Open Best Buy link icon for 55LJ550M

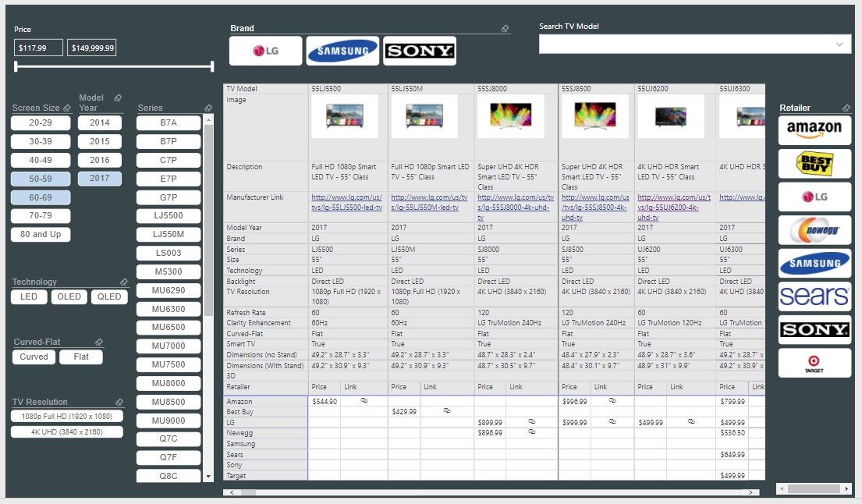tap(447, 410)
